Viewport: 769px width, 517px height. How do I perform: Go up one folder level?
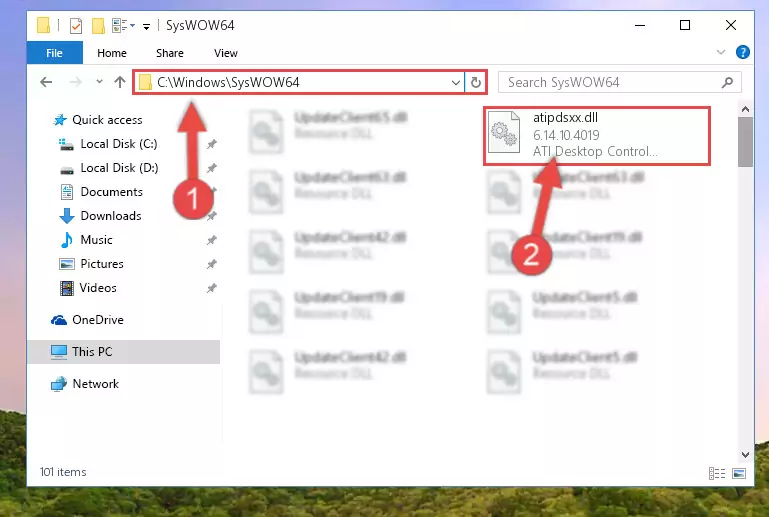120,82
